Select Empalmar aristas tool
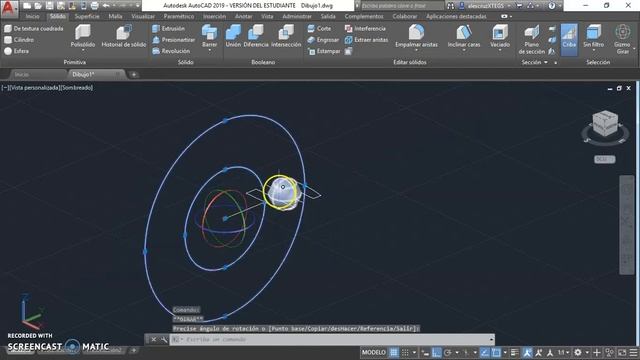This screenshot has width=640, height=360. point(416,36)
